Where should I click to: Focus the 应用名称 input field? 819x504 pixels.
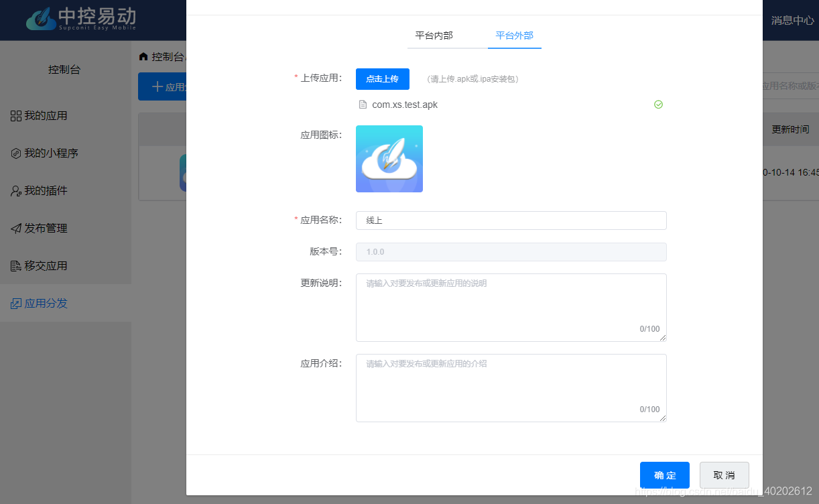[511, 220]
